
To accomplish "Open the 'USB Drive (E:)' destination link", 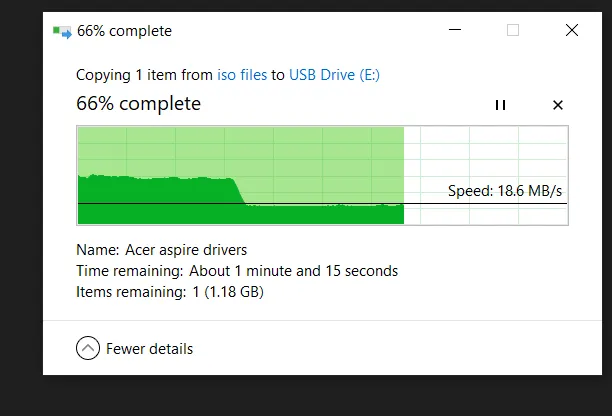I will pos(334,75).
